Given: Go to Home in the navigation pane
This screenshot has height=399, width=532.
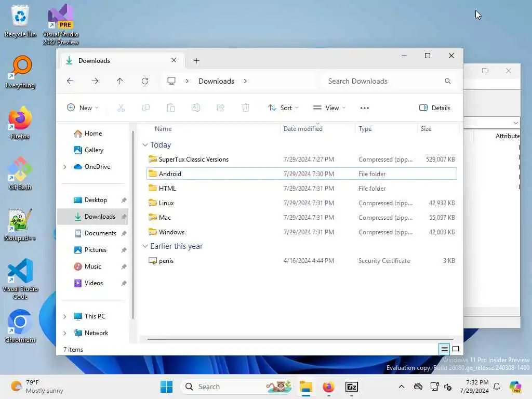Looking at the screenshot, I should pyautogui.click(x=92, y=134).
